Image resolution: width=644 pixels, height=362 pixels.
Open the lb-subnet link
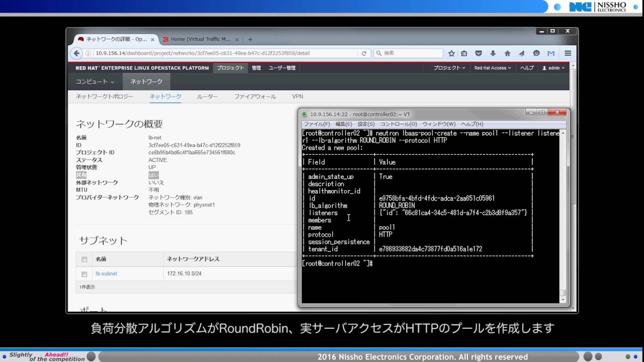point(106,274)
